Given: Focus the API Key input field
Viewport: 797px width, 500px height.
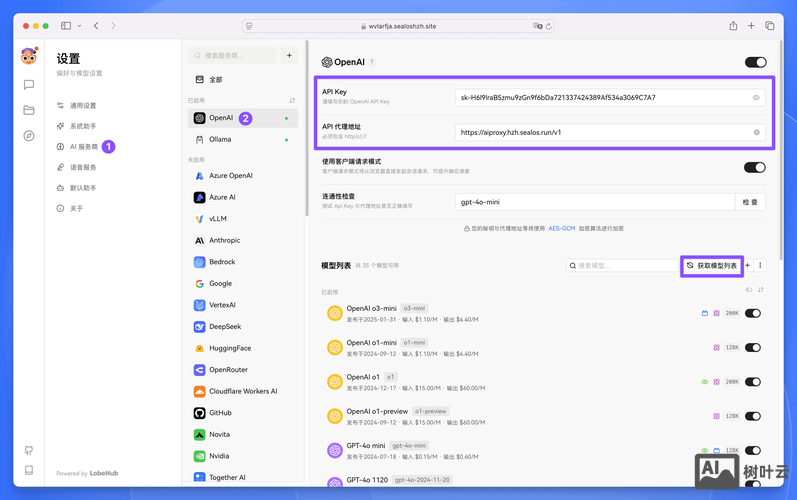Looking at the screenshot, I should 610,98.
